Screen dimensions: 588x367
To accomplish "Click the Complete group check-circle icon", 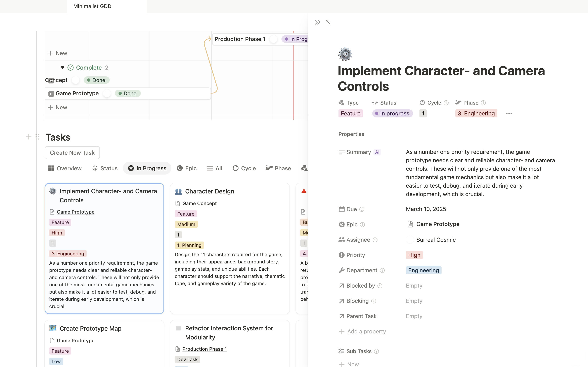I will click(x=70, y=68).
